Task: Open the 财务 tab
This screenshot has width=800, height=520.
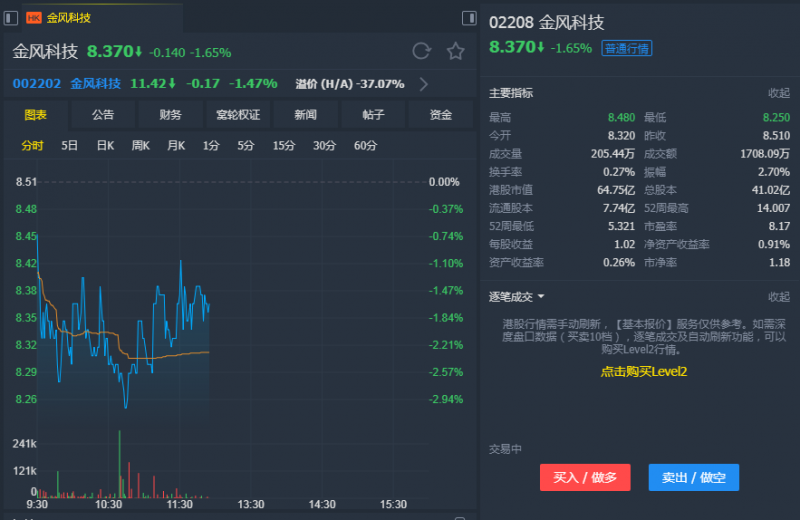Action: (x=170, y=115)
